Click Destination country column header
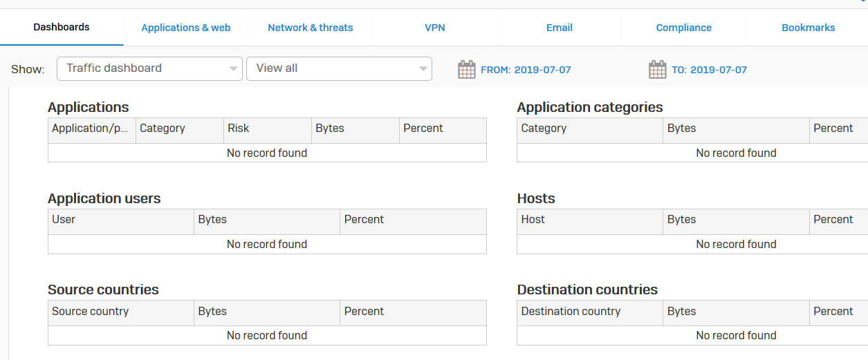 [571, 312]
